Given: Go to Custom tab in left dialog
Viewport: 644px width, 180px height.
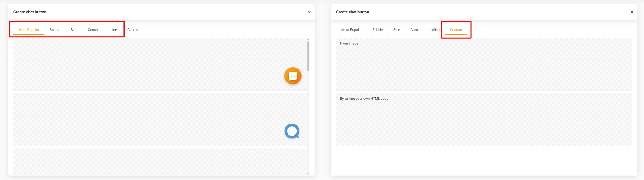Looking at the screenshot, I should [133, 30].
